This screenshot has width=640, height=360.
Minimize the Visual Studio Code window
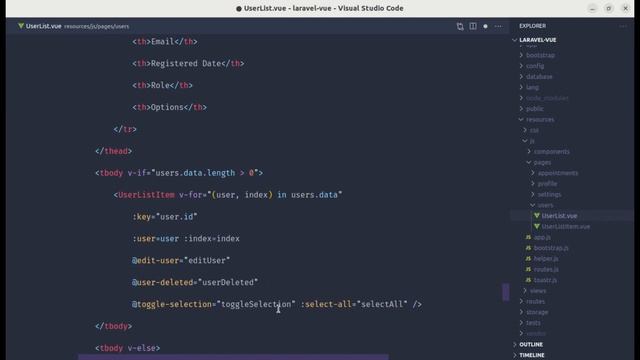592,8
